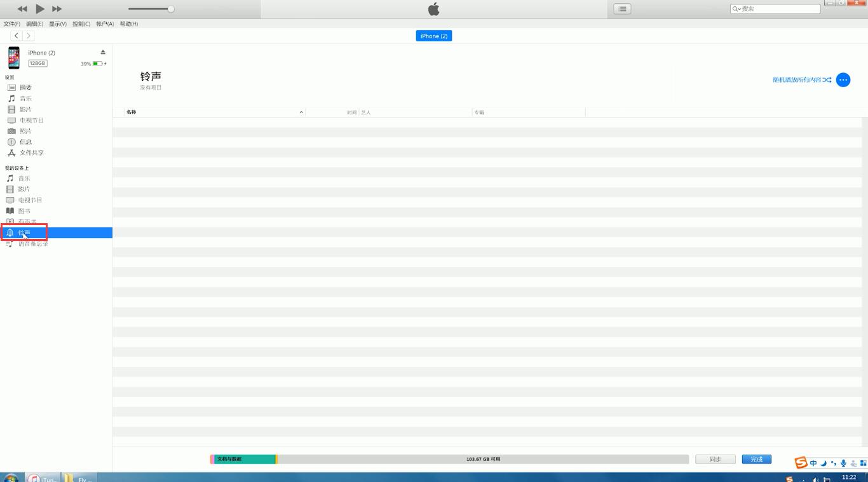Screen dimensions: 868x482
Task: Open the 编辑(E) menu
Action: (34, 24)
